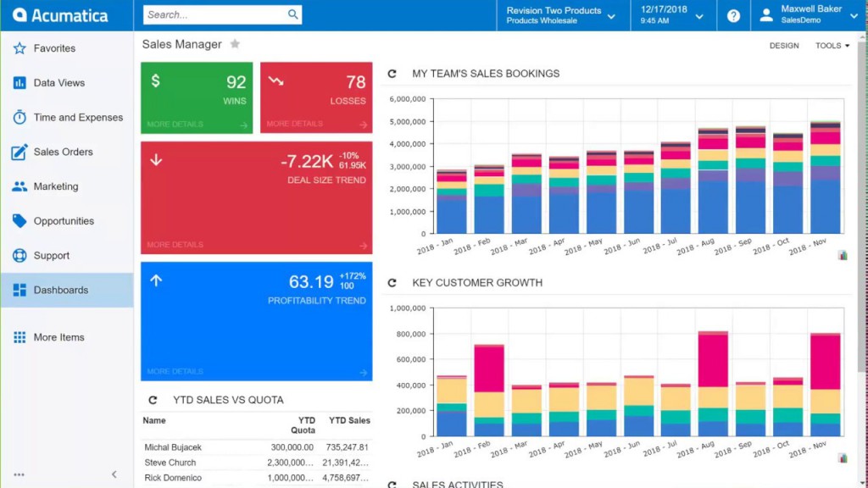
Task: Click the ellipsis icon at sidebar bottom
Action: point(19,474)
